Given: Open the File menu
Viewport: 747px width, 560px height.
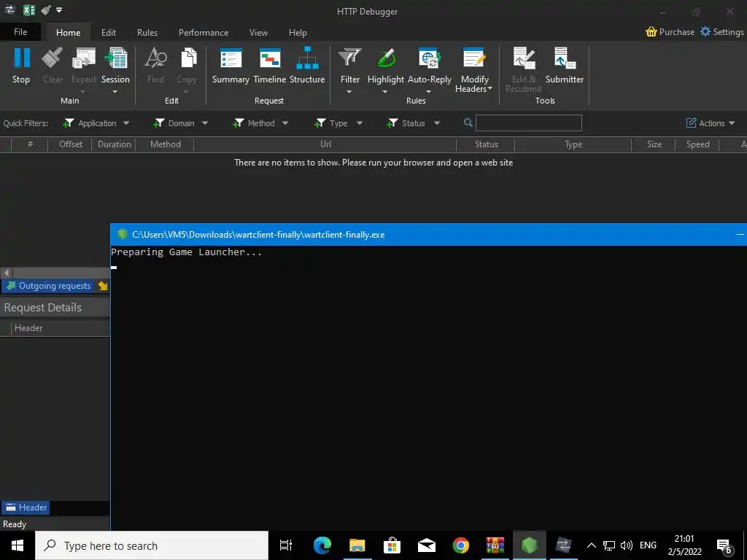Looking at the screenshot, I should click(20, 32).
